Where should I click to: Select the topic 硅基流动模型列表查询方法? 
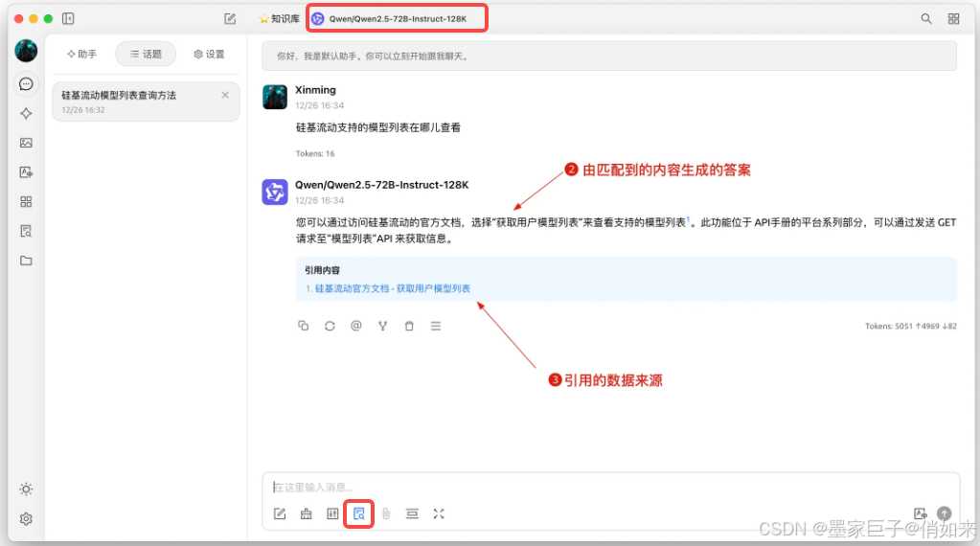point(146,102)
